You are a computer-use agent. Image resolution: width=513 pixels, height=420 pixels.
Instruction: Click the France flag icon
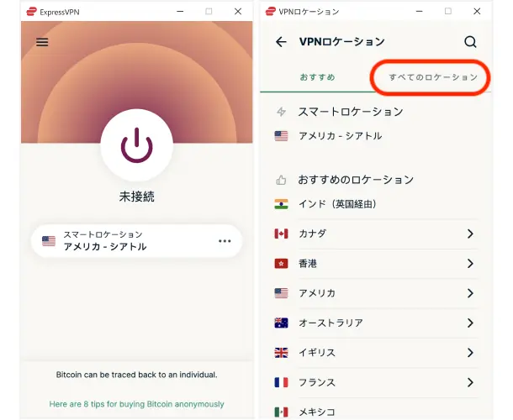coord(281,382)
